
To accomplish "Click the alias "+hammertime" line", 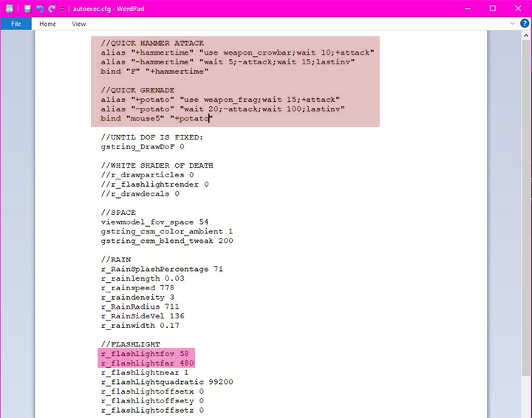I will point(237,52).
